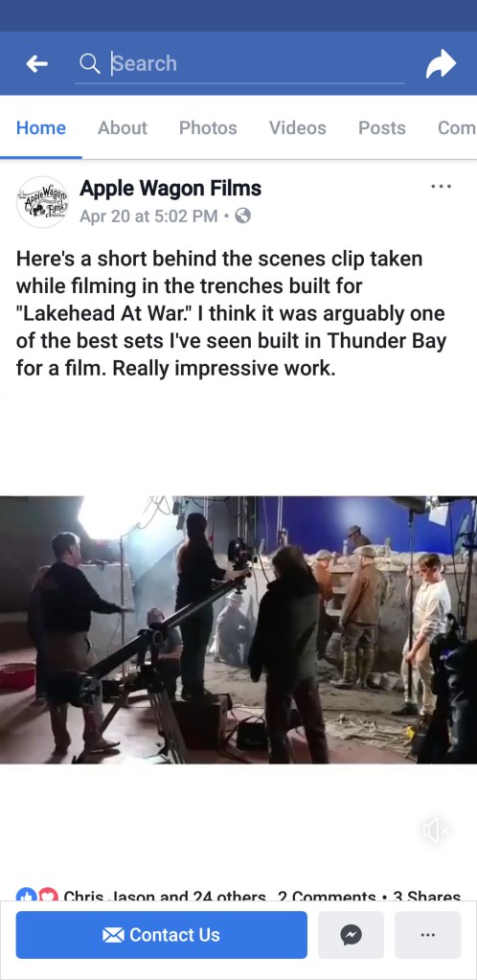Switch to the Photos tab
Screen dimensions: 477x980
(208, 127)
